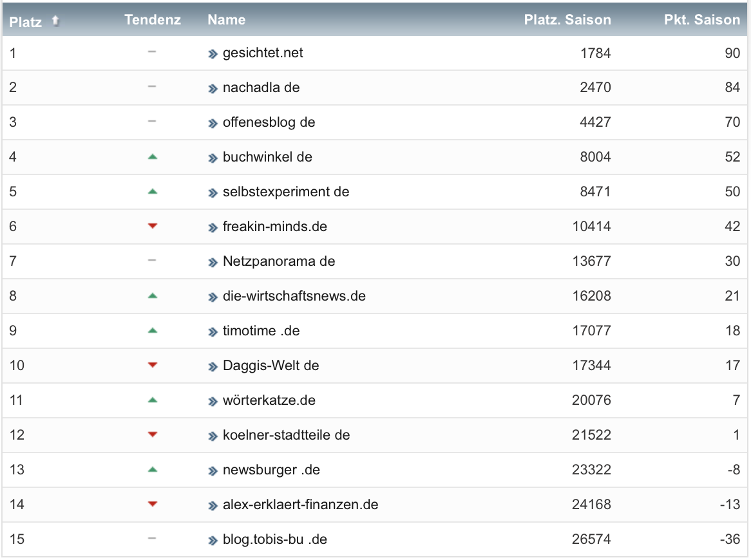Click season rank value 2470
Screen dimensions: 751x560
[x=595, y=88]
